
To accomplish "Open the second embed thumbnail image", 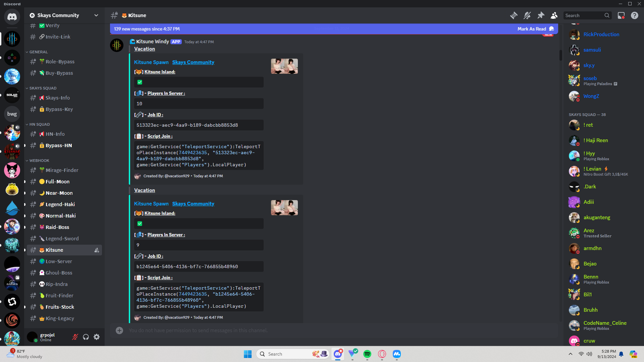I will point(284,208).
